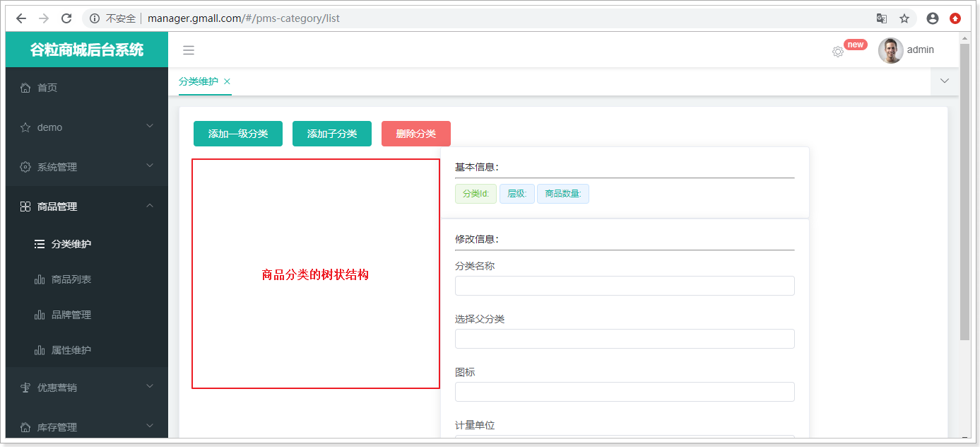
Task: Open 商品列表 in sidebar
Action: 71,279
